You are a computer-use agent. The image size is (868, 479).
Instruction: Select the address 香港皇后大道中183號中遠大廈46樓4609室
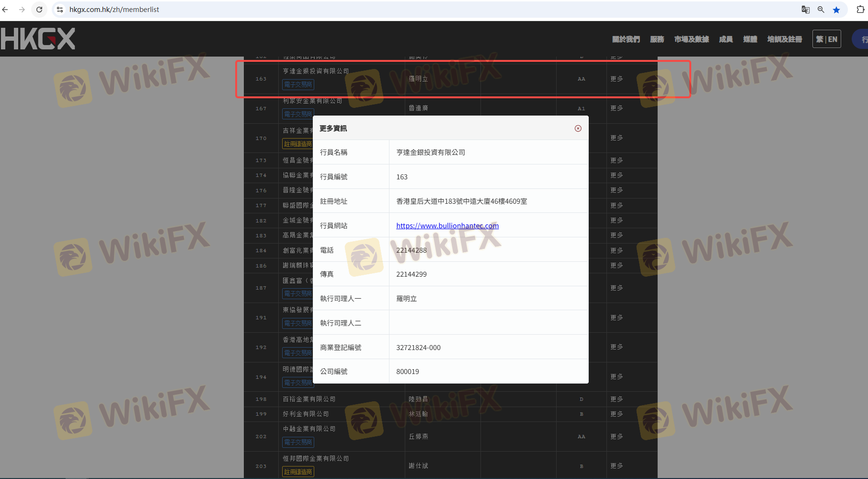point(462,201)
